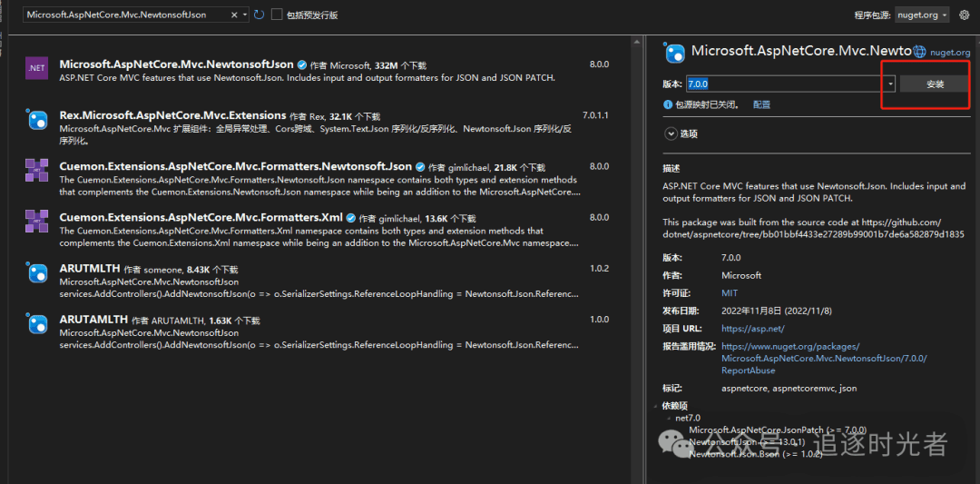This screenshot has height=484, width=980.
Task: Enable the 包括预发行版 checkbox
Action: click(x=277, y=15)
